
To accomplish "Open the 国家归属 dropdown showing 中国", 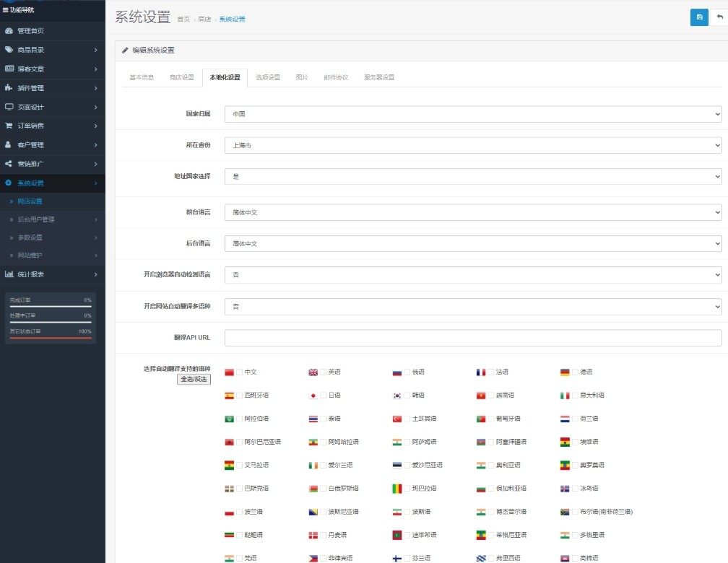I will 473,114.
